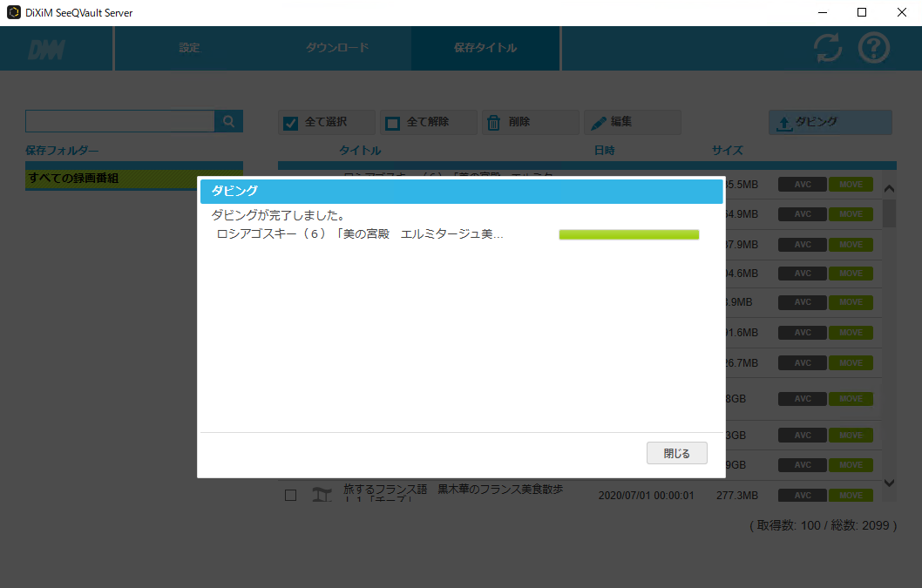Image resolution: width=922 pixels, height=588 pixels.
Task: Open the help question mark icon
Action: 873,48
